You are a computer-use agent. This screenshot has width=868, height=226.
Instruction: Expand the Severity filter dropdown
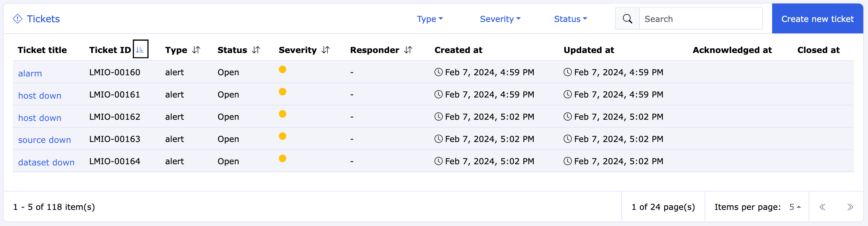coord(500,19)
